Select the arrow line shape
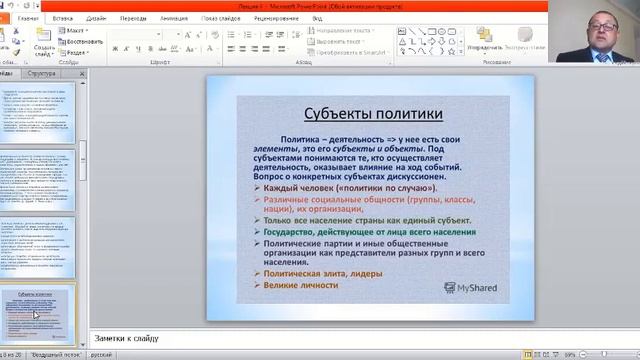Viewport: 640px width, 360px height. click(422, 31)
